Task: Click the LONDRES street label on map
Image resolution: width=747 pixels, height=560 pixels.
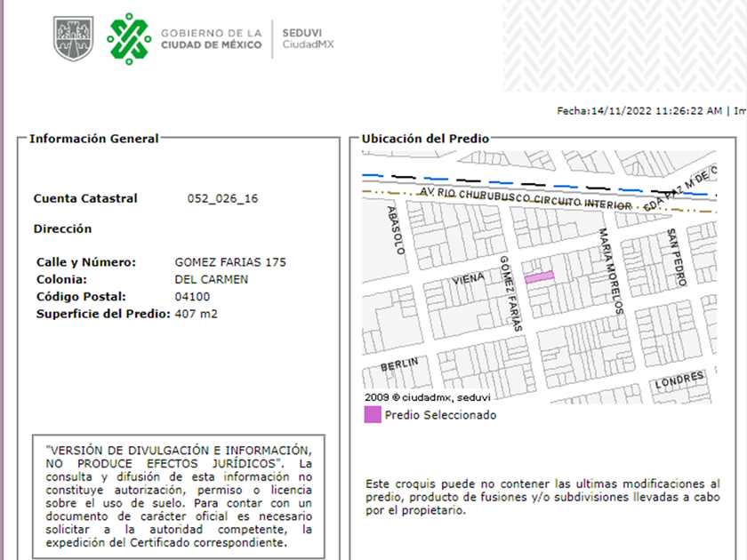Action: [x=679, y=380]
